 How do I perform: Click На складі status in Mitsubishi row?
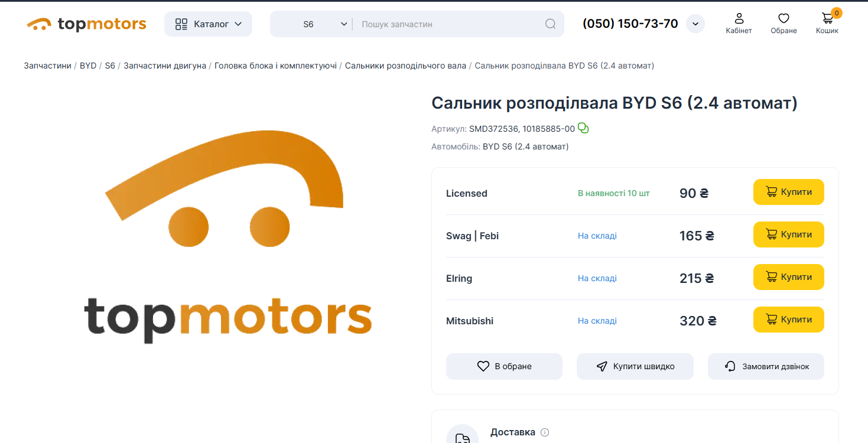click(597, 321)
